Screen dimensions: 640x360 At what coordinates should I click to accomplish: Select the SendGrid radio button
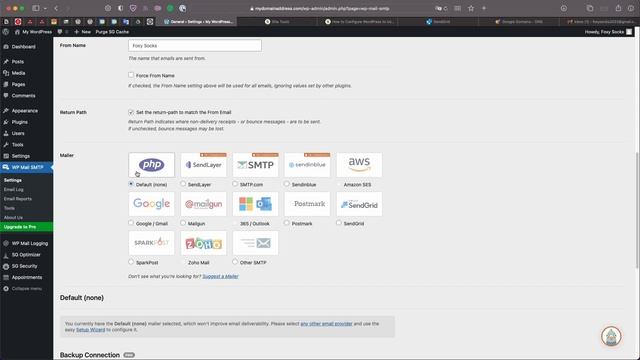(339, 223)
